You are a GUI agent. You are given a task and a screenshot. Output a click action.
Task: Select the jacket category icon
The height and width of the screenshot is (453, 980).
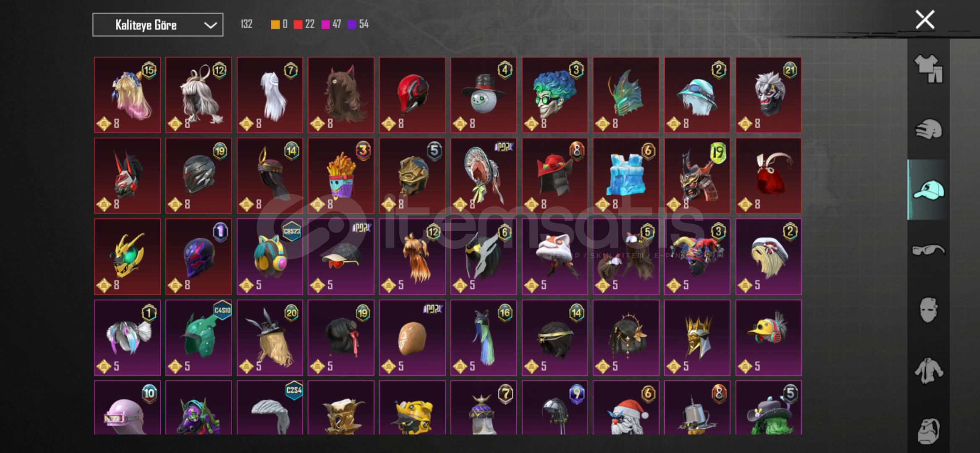[928, 371]
